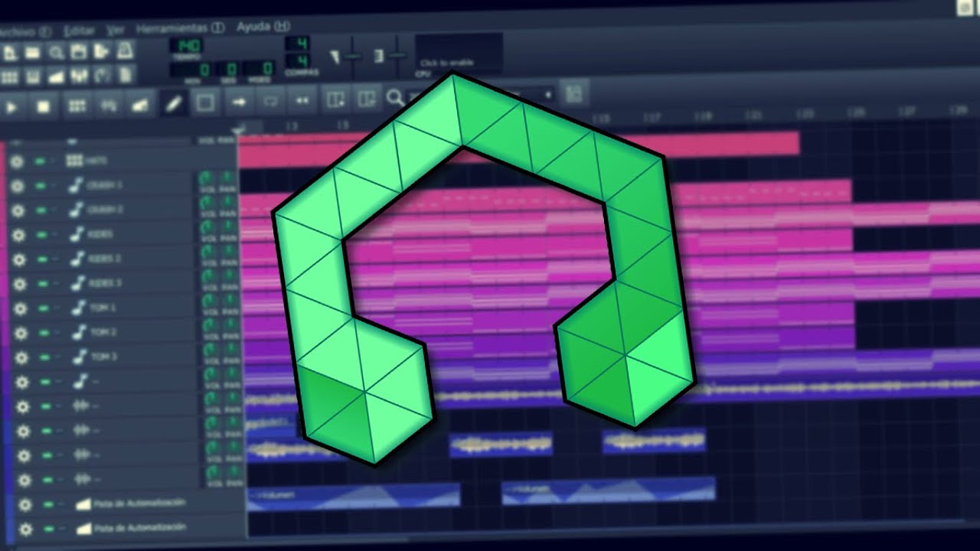Click the magnifier icon in main toolbar
Screen dimensions: 980x551
pyautogui.click(x=56, y=52)
